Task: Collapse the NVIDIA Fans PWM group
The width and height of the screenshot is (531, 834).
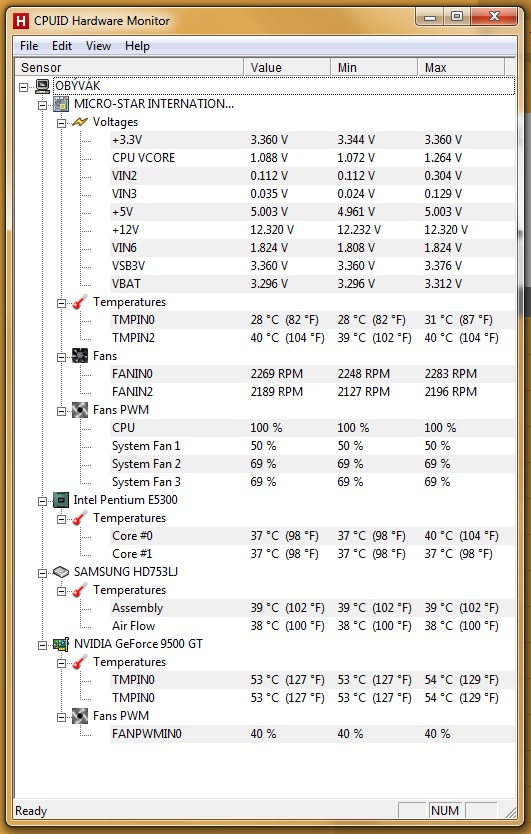Action: click(x=62, y=717)
